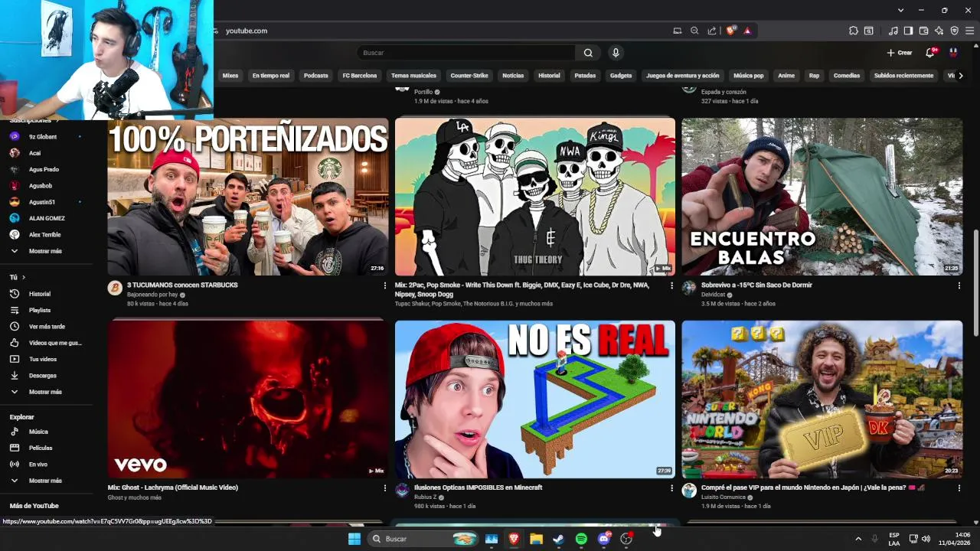Open the Brave VPN shield icon

coord(954,31)
